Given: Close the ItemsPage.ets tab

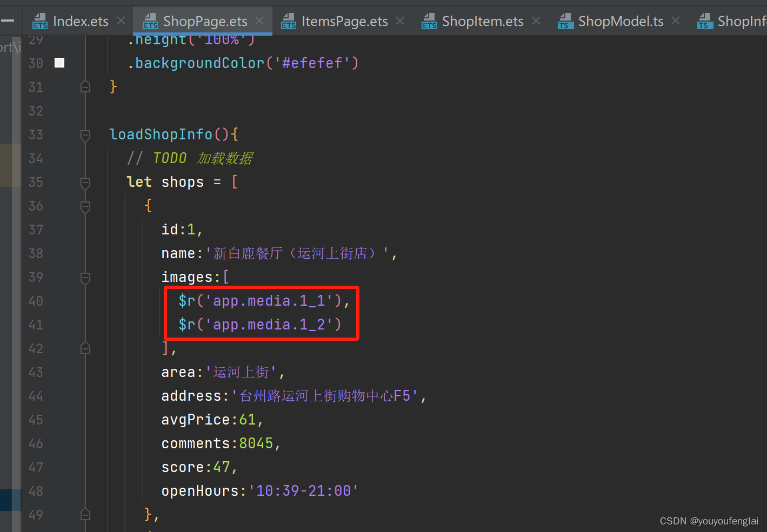Looking at the screenshot, I should 400,21.
